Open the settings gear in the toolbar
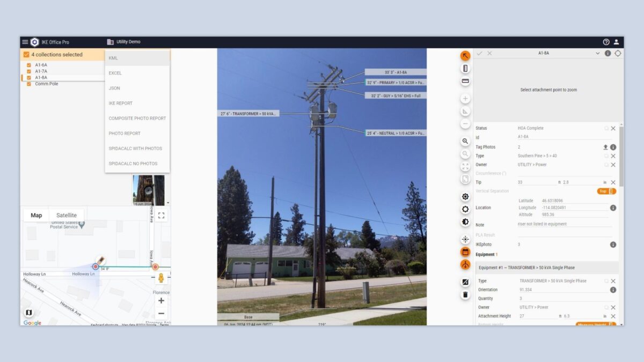644x362 pixels. tap(465, 196)
